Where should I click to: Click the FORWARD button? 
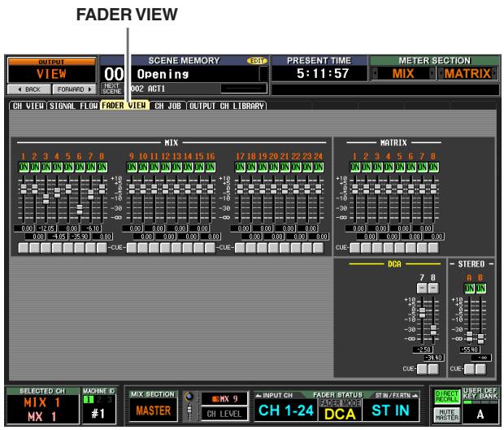click(x=74, y=89)
